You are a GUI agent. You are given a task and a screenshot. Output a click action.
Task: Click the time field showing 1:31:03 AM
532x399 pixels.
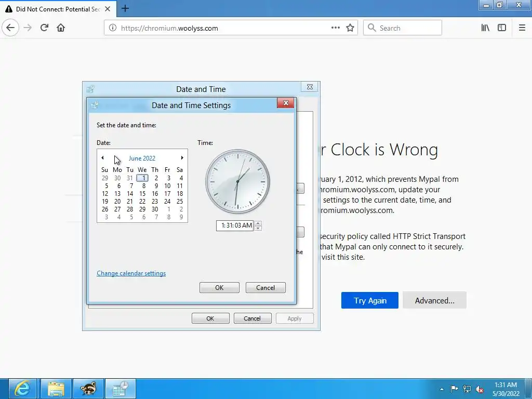[235, 225]
